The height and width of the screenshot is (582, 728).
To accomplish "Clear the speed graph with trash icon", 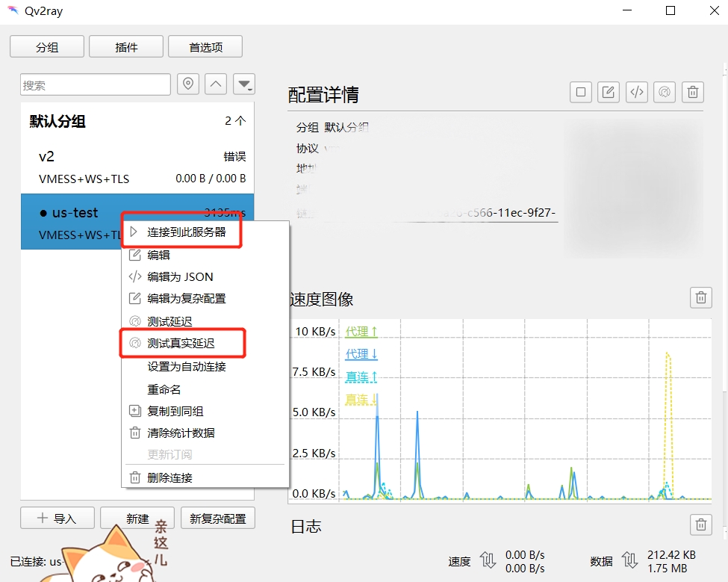I will point(700,297).
